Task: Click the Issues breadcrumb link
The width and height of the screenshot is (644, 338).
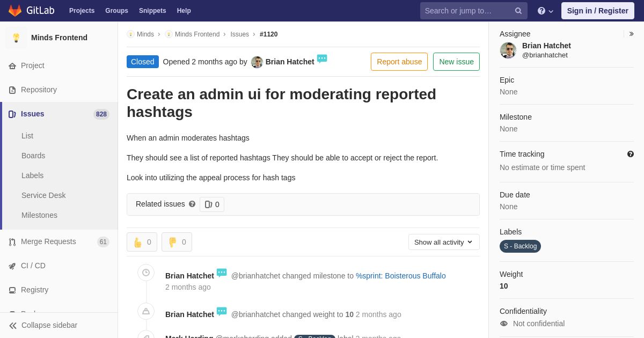Action: point(240,34)
